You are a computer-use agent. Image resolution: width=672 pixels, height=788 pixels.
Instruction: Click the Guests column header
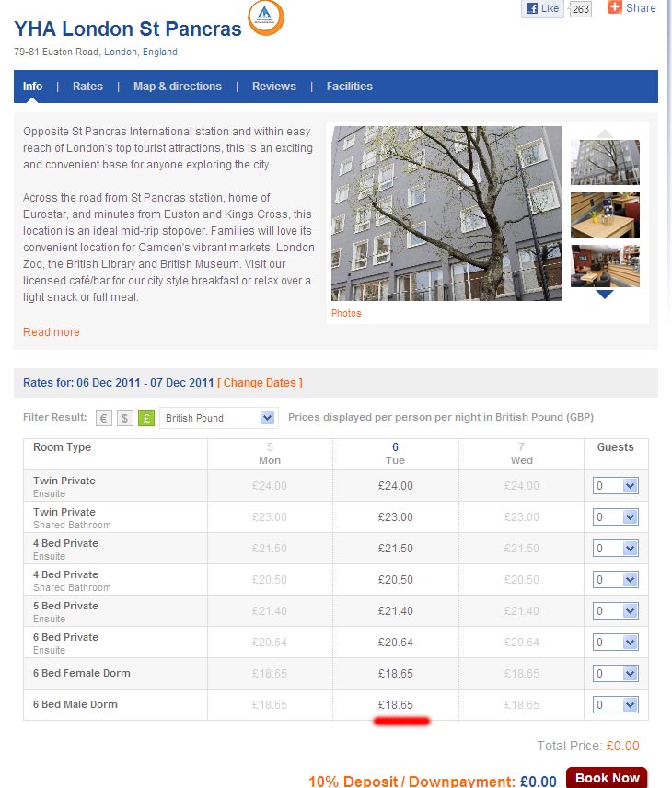pos(615,447)
